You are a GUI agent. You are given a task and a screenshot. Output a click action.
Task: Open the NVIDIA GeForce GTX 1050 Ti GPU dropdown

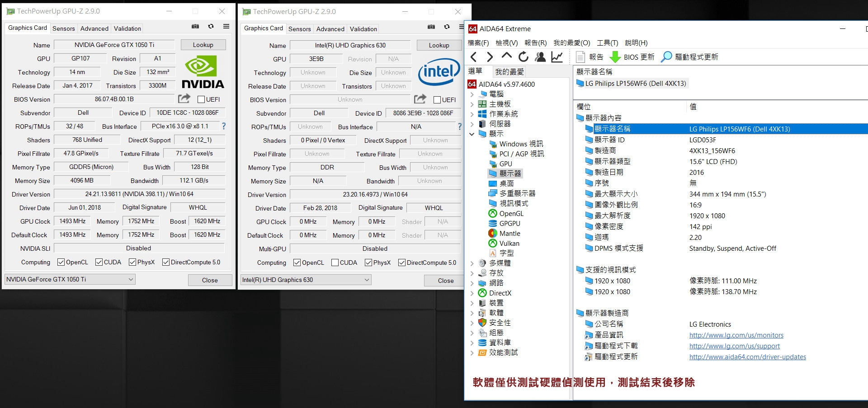[x=70, y=279]
